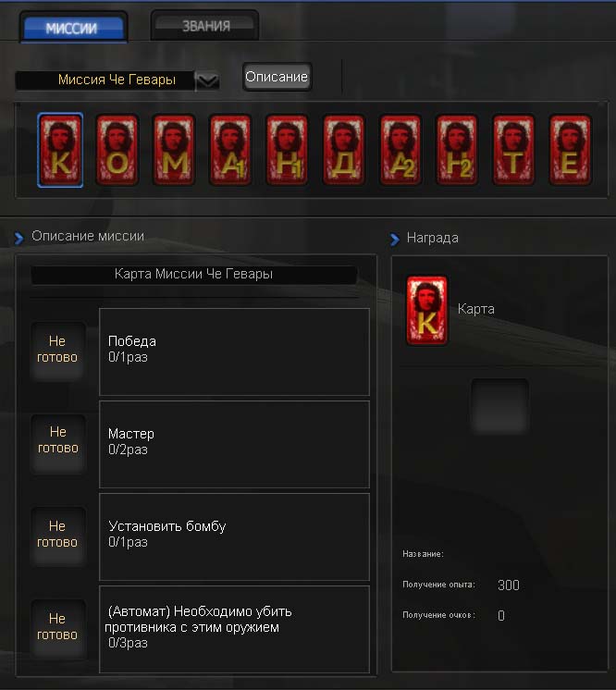Select the H1 mission card
This screenshot has height=690, width=616.
click(x=287, y=150)
